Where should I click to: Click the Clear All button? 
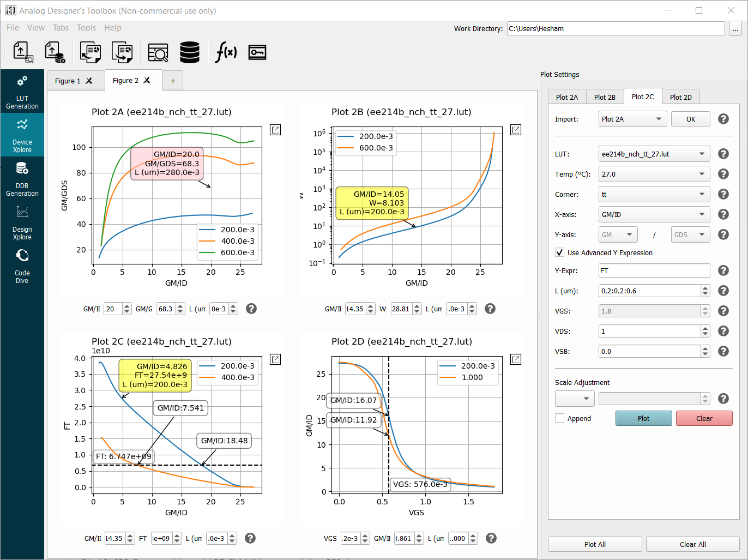click(693, 544)
